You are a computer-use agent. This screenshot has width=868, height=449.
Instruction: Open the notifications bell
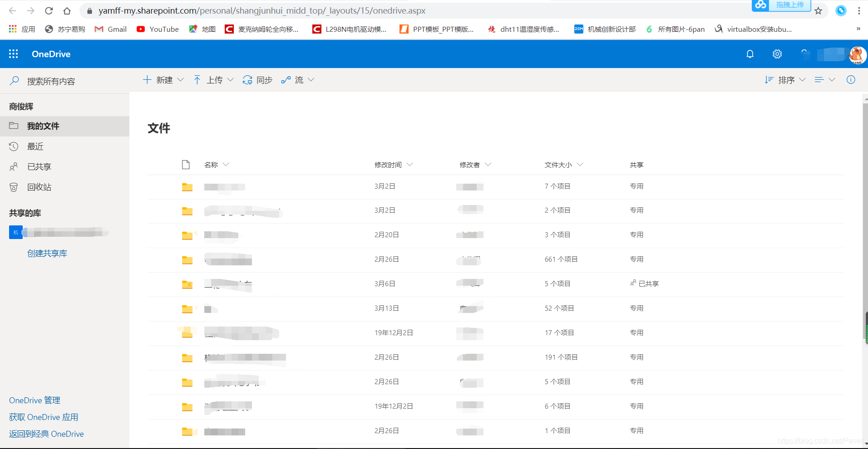750,54
